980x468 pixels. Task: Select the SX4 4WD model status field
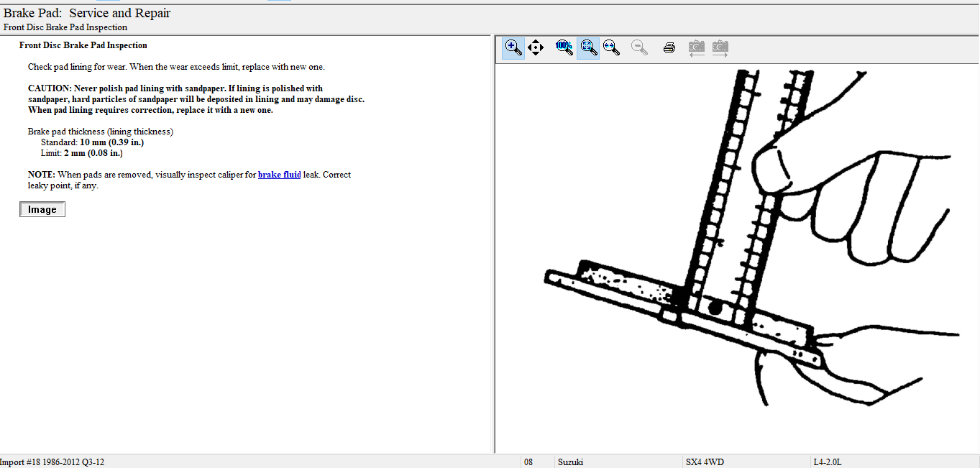705,462
